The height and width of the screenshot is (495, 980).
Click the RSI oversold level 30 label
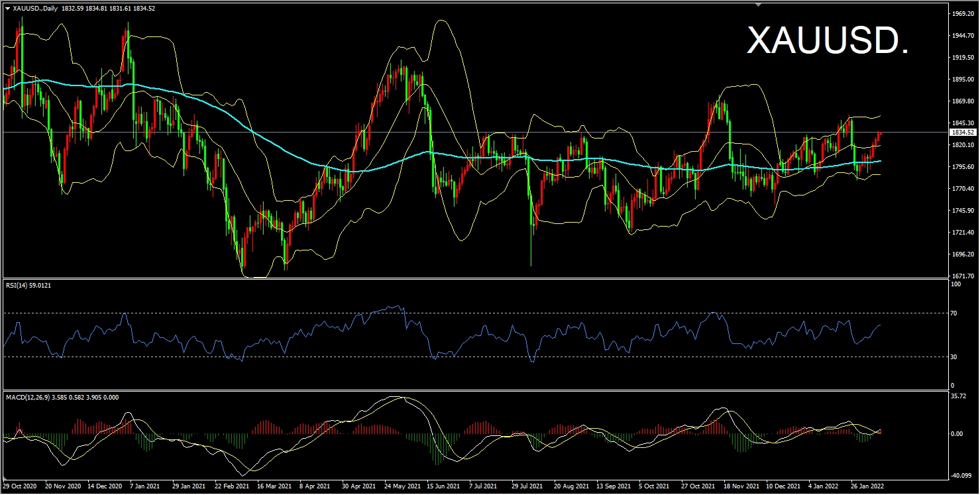coord(954,357)
